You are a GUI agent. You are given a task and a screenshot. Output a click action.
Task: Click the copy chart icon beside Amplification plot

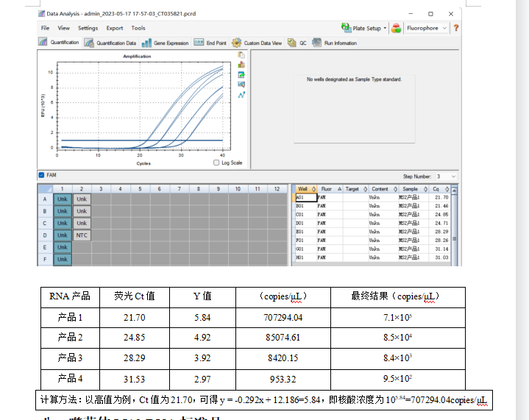click(241, 55)
